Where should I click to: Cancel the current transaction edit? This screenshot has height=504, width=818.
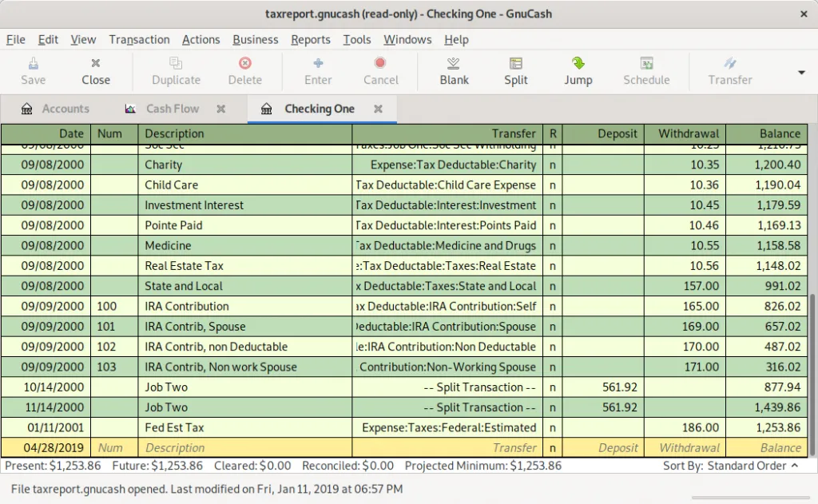tap(380, 71)
